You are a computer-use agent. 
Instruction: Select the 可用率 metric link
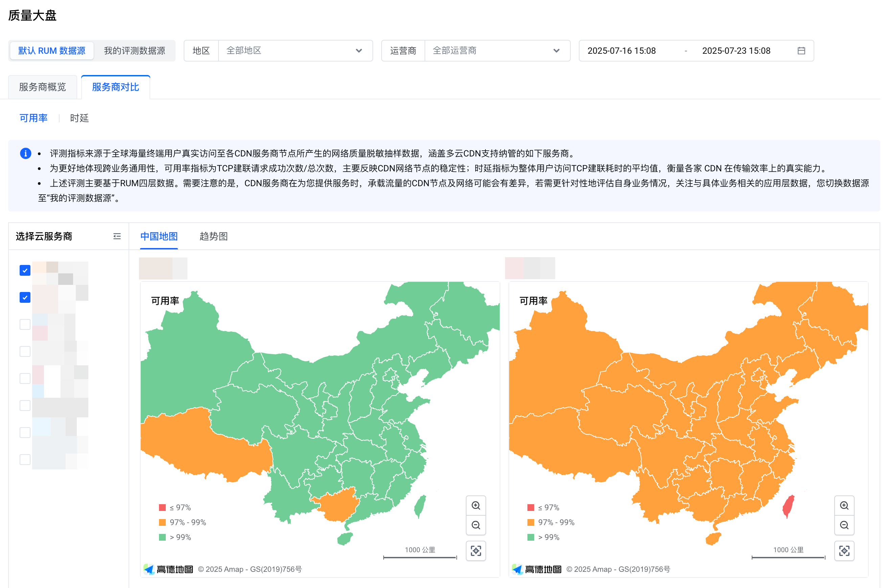pyautogui.click(x=33, y=118)
